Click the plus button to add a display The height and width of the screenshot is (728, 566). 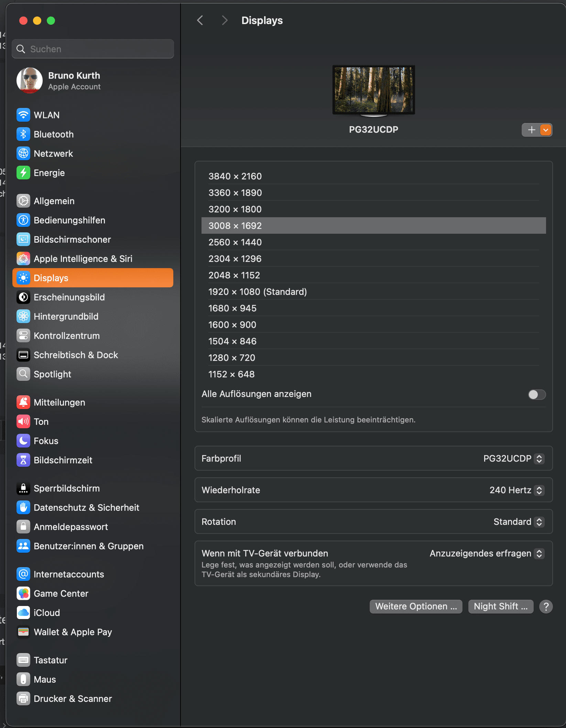(x=531, y=130)
